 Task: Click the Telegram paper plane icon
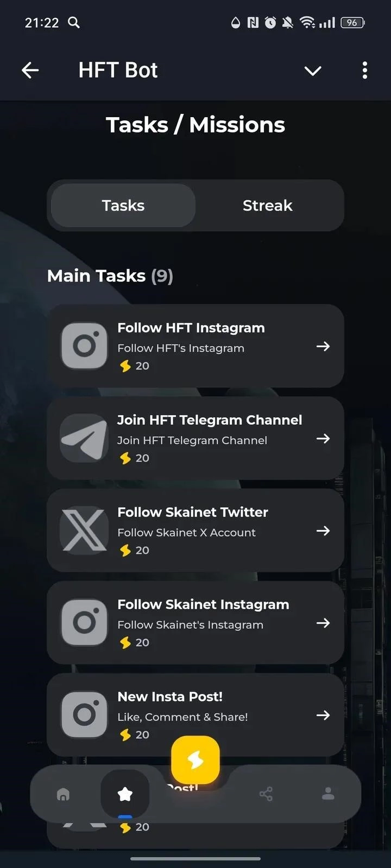coord(84,438)
